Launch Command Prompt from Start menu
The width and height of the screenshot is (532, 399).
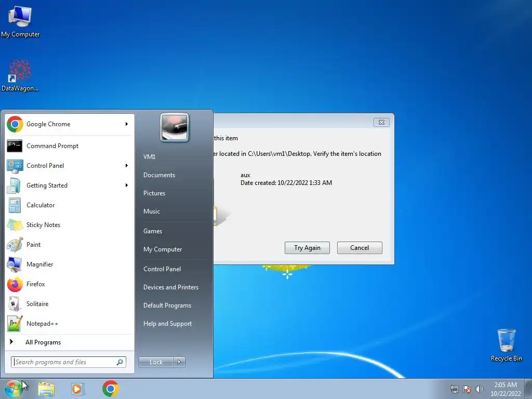click(x=69, y=146)
